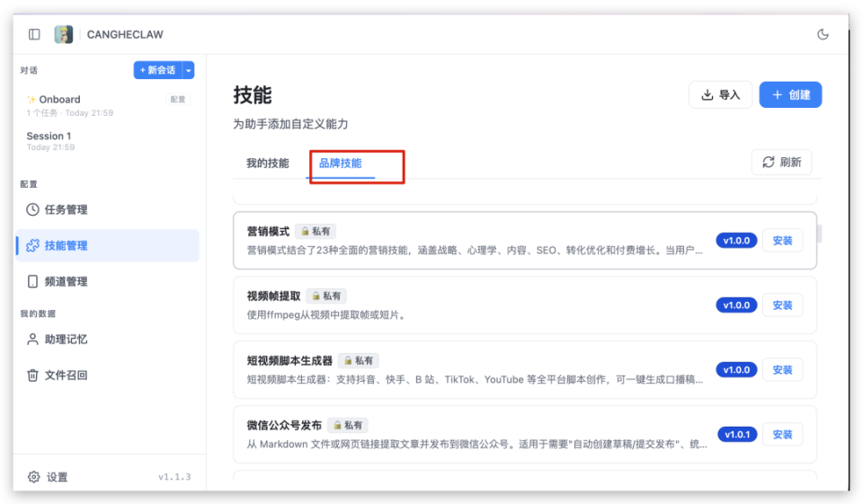Install the 营销模式 skill
The image size is (863, 504).
(782, 241)
